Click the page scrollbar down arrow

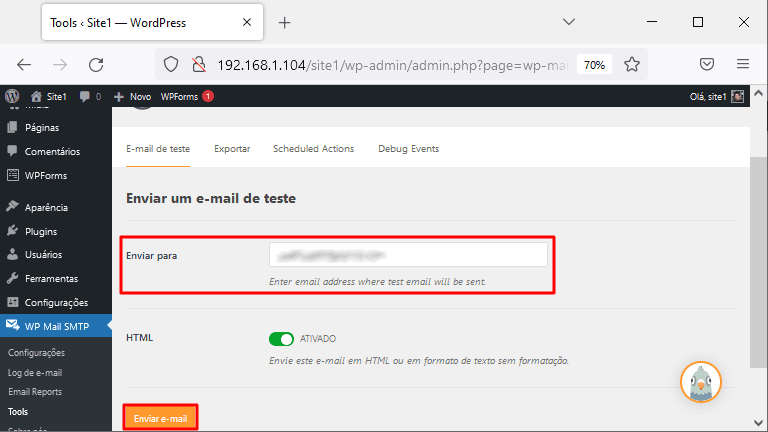pos(758,423)
